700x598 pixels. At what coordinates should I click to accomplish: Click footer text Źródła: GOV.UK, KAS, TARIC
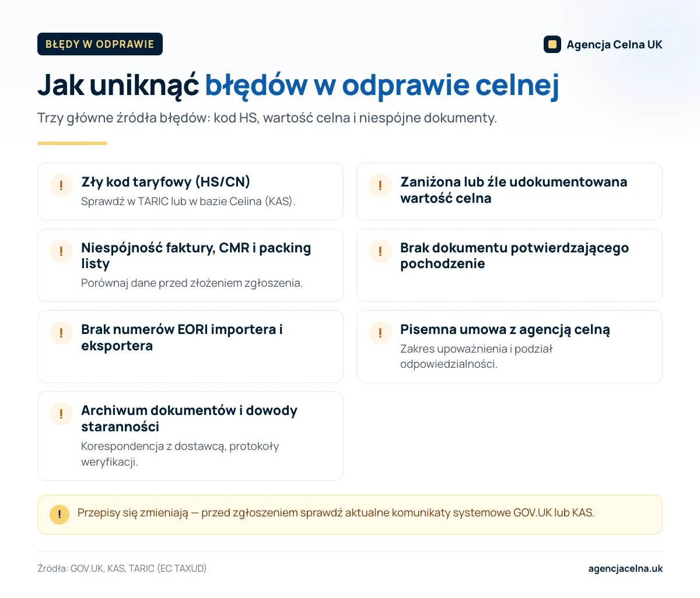coord(122,568)
